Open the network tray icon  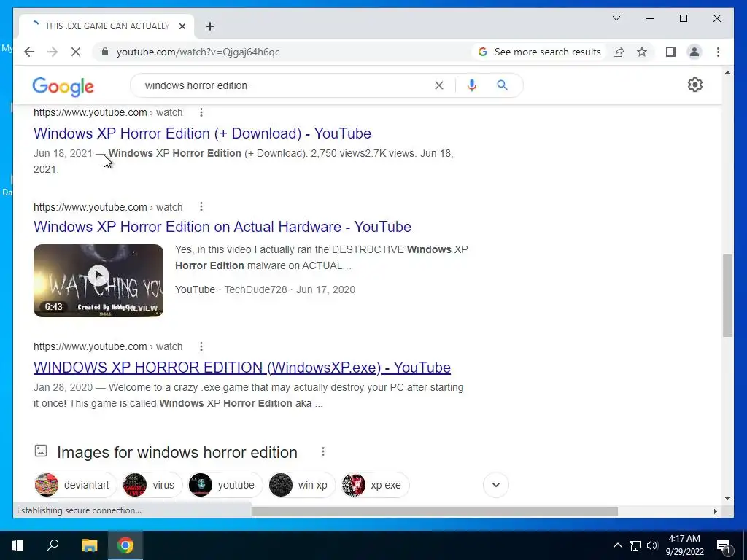pyautogui.click(x=635, y=545)
